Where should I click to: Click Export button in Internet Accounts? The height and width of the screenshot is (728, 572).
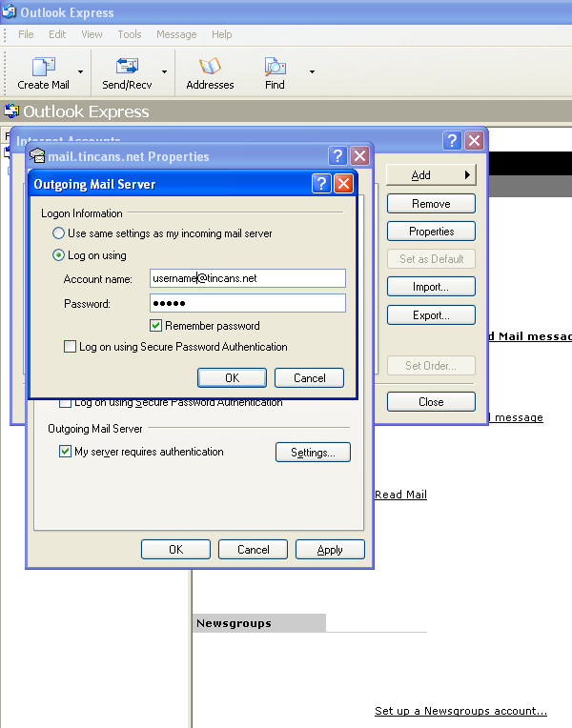click(431, 314)
